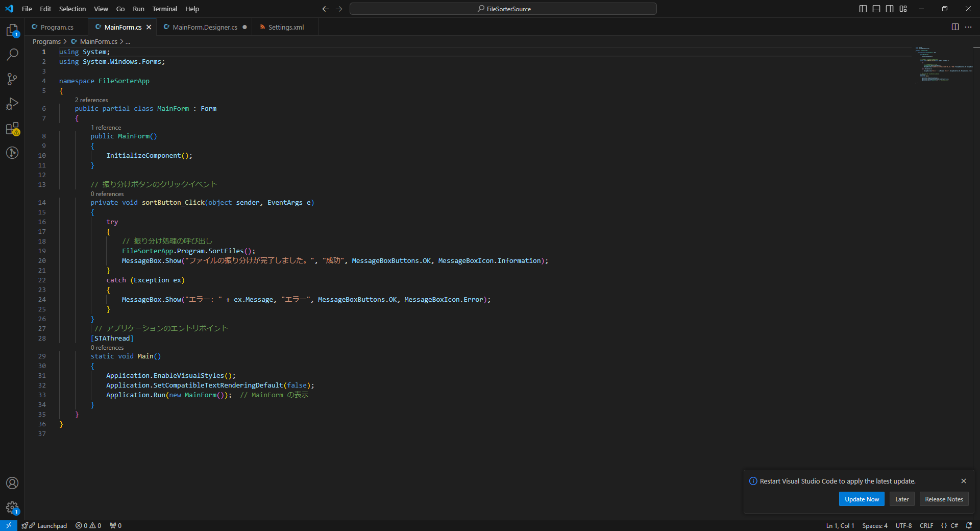This screenshot has width=980, height=531.
Task: Open the Manage gear icon
Action: coord(12,508)
